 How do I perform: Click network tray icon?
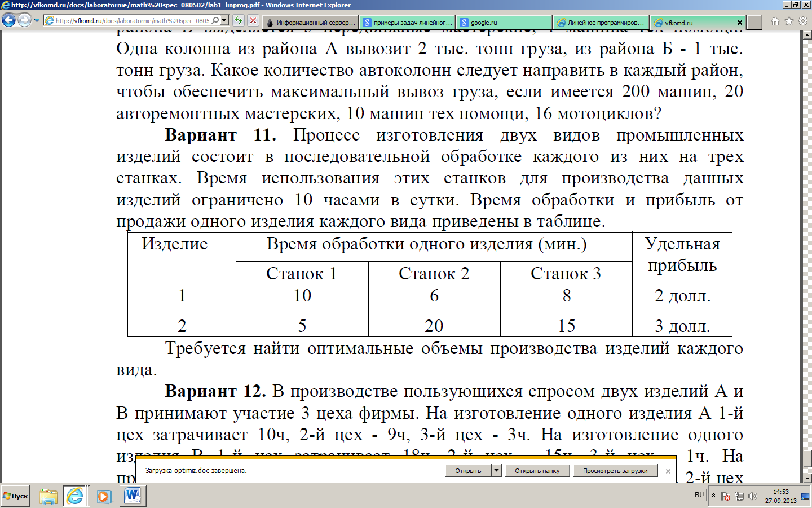[x=739, y=496]
